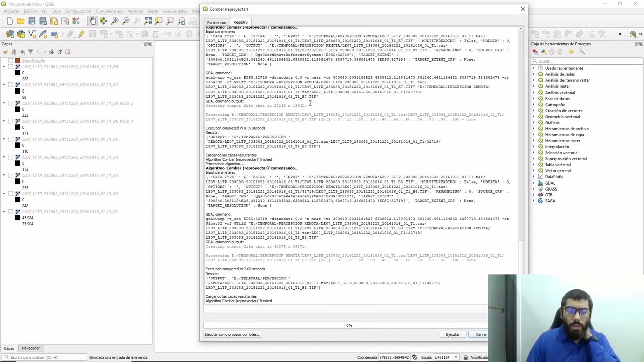Toggle visibility checkbox of layer T1_B1
This screenshot has height=362, width=644.
point(11,212)
